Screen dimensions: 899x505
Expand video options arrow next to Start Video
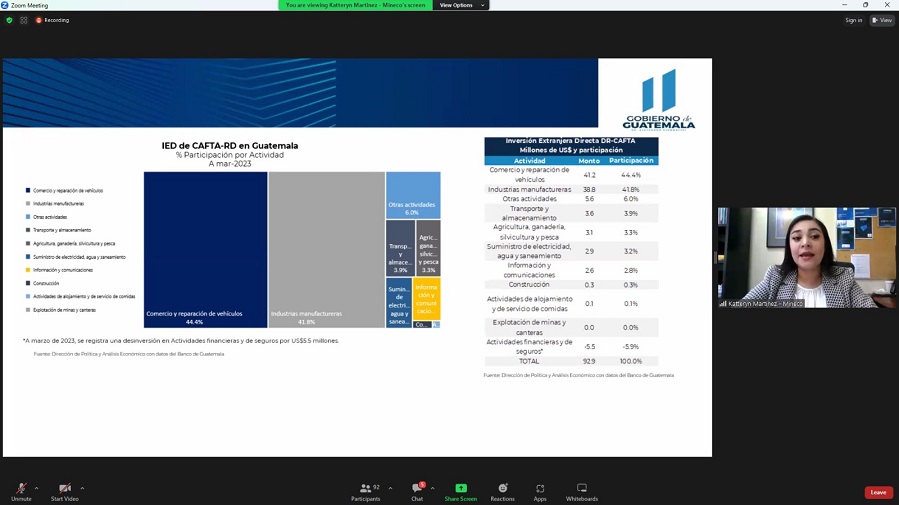(82, 488)
